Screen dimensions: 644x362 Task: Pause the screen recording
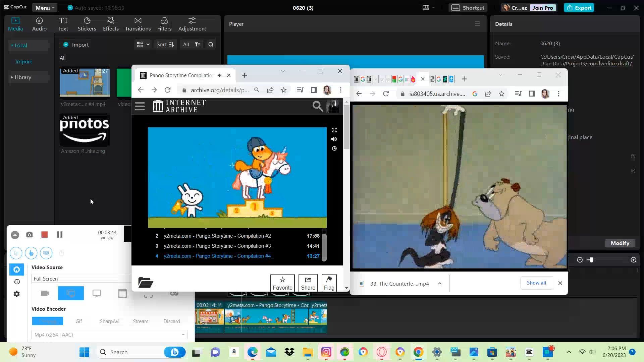pos(59,235)
